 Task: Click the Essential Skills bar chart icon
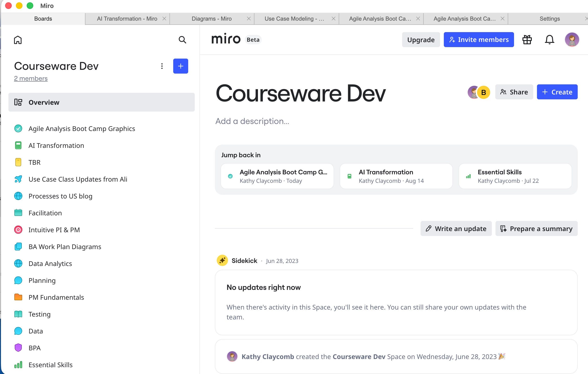click(x=18, y=365)
